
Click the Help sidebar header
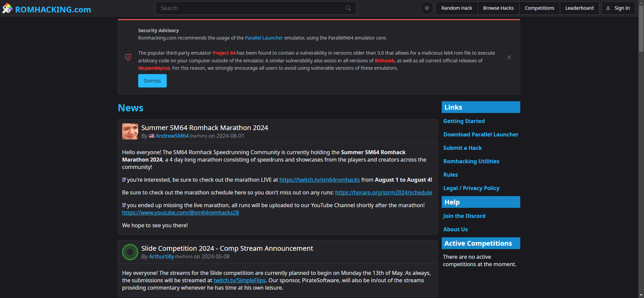(x=481, y=202)
